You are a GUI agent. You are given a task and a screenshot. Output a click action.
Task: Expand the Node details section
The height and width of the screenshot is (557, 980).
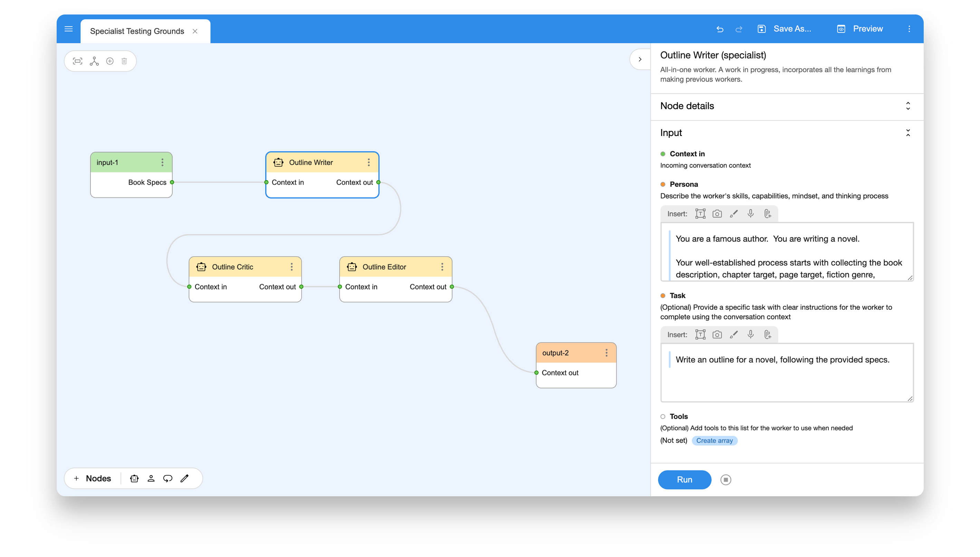click(908, 106)
